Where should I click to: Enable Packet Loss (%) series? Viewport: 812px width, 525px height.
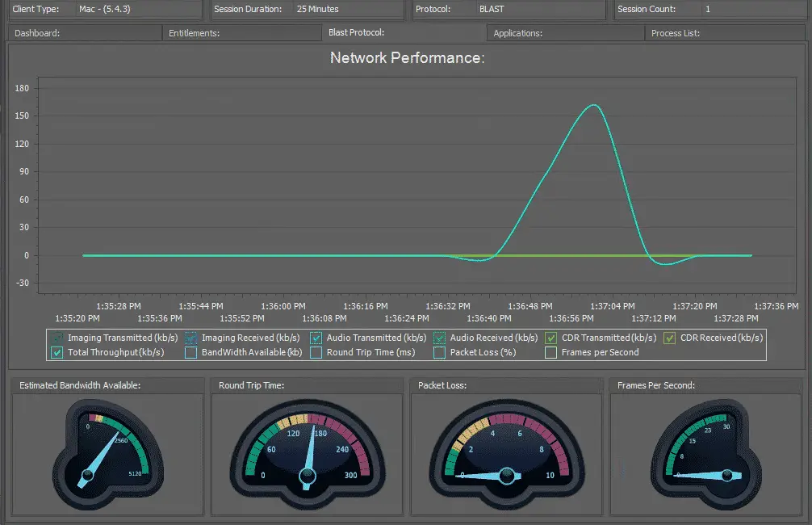click(x=439, y=352)
